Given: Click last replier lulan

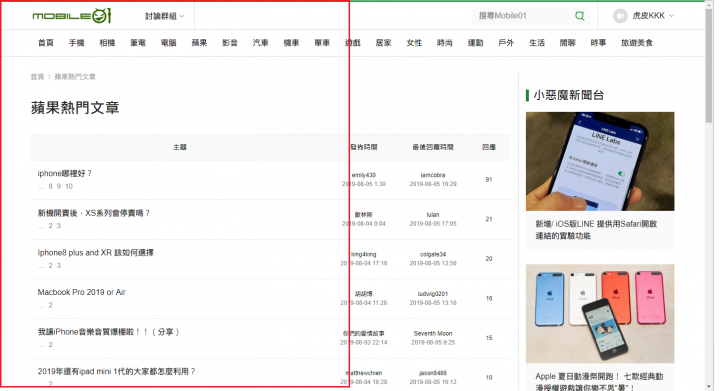Looking at the screenshot, I should pos(433,215).
